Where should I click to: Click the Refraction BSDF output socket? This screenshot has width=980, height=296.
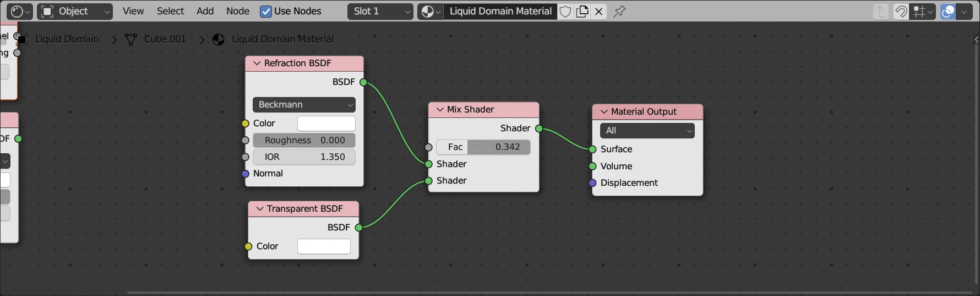[363, 82]
